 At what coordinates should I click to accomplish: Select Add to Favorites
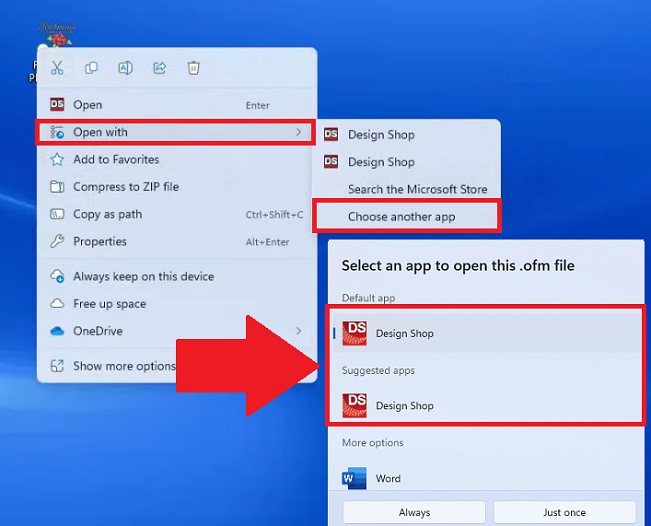115,160
